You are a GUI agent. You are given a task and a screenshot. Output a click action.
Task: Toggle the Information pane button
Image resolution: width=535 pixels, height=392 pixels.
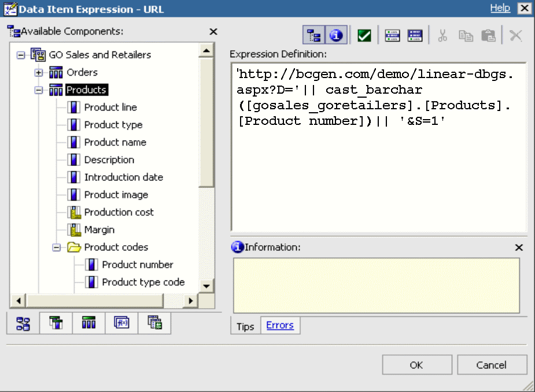point(335,35)
